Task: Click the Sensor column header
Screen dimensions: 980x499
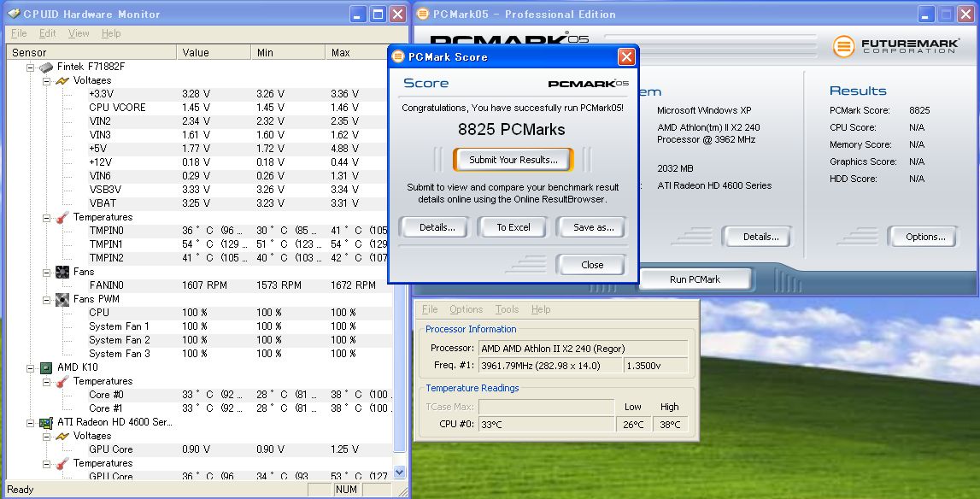Action: point(91,52)
